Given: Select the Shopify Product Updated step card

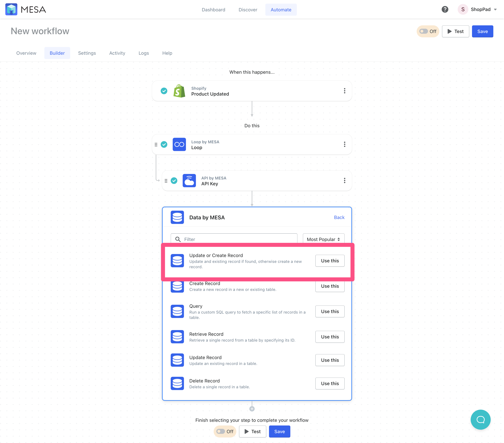Looking at the screenshot, I should point(252,91).
